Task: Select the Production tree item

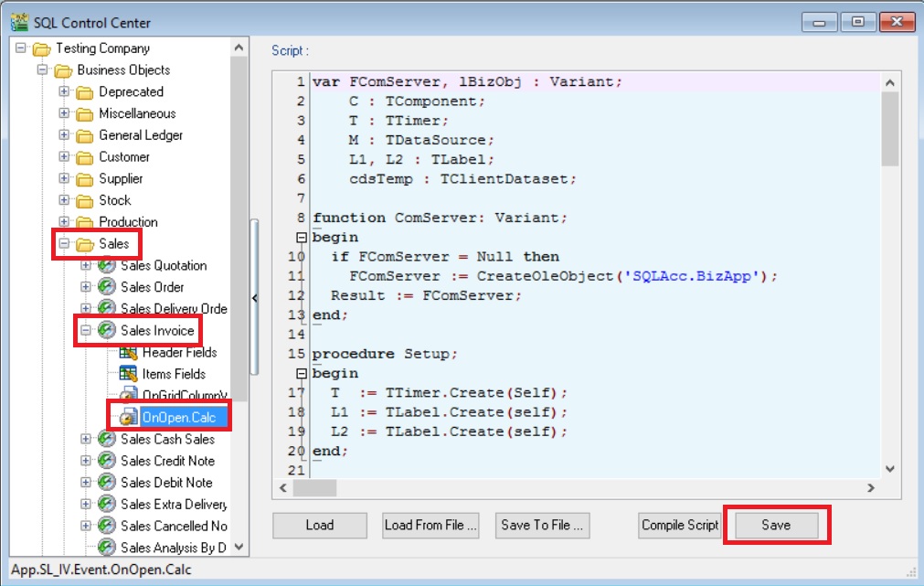Action: pos(128,222)
